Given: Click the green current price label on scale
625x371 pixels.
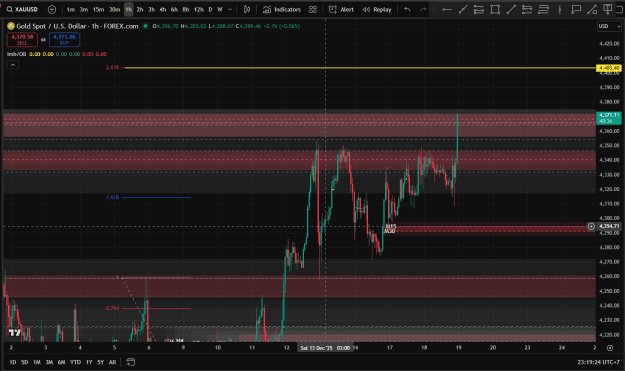Looking at the screenshot, I should coord(608,118).
